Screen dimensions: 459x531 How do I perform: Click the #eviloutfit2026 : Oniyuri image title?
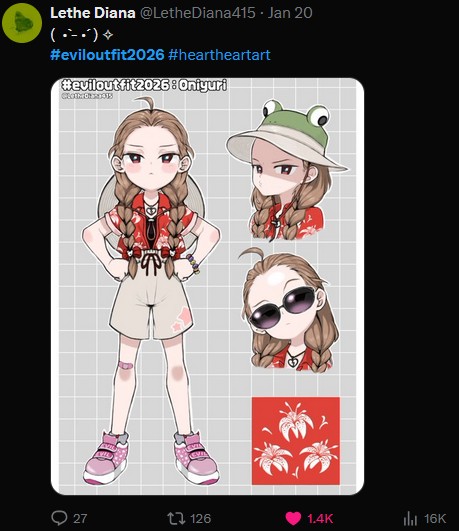click(x=144, y=85)
